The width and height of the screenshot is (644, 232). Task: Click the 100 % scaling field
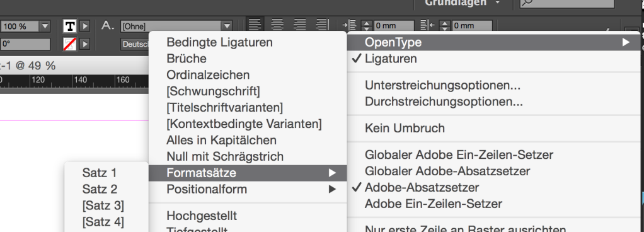click(20, 26)
